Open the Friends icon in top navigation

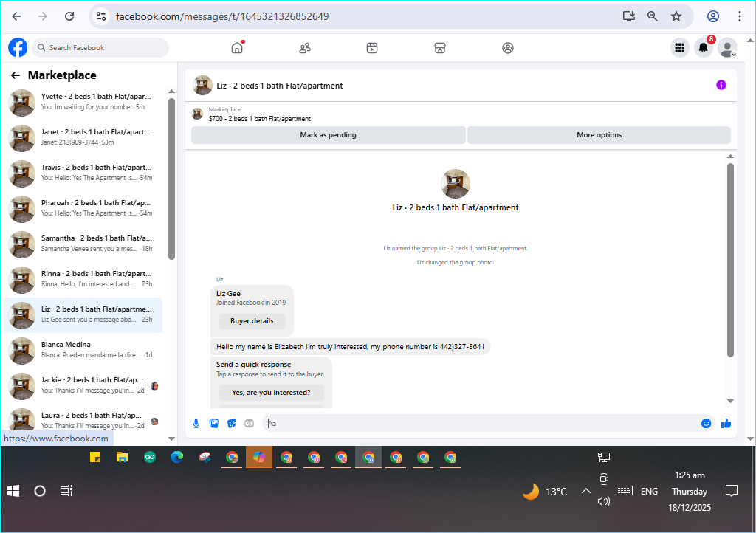[x=305, y=48]
